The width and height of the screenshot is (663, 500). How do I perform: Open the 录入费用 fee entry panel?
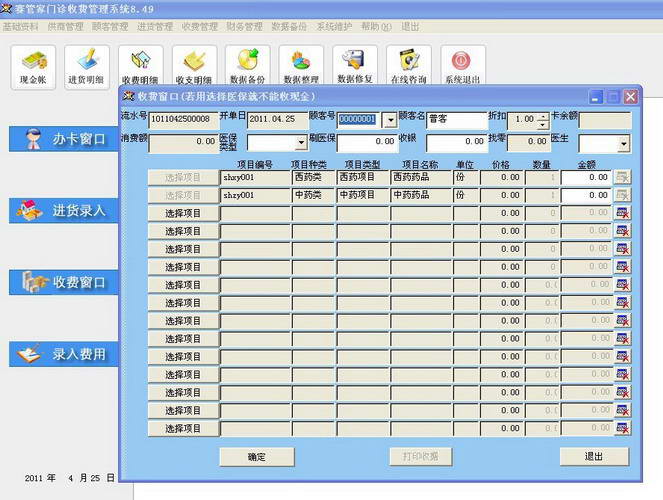coord(63,354)
